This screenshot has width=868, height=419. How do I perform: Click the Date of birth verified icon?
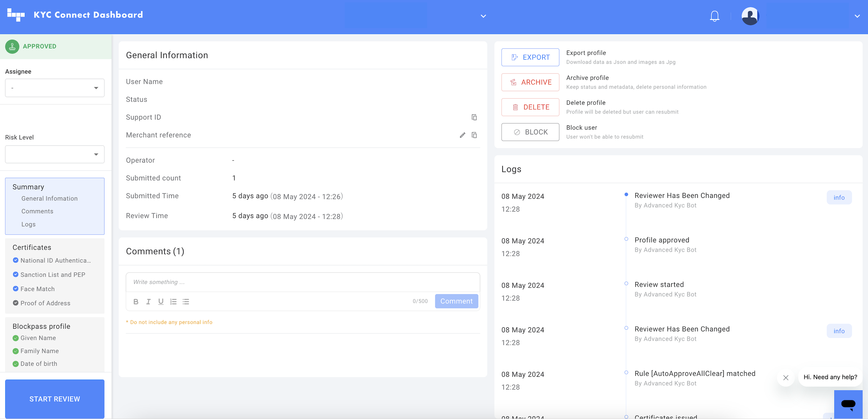tap(16, 364)
